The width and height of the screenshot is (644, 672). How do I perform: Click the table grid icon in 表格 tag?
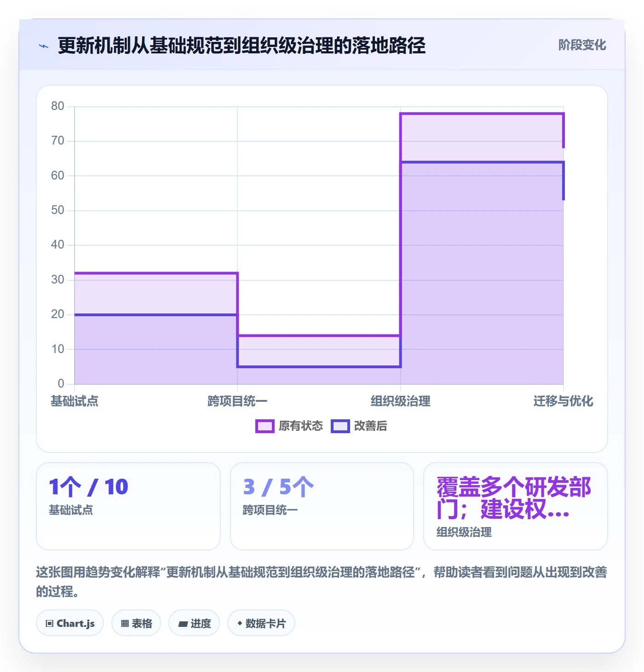click(x=125, y=624)
